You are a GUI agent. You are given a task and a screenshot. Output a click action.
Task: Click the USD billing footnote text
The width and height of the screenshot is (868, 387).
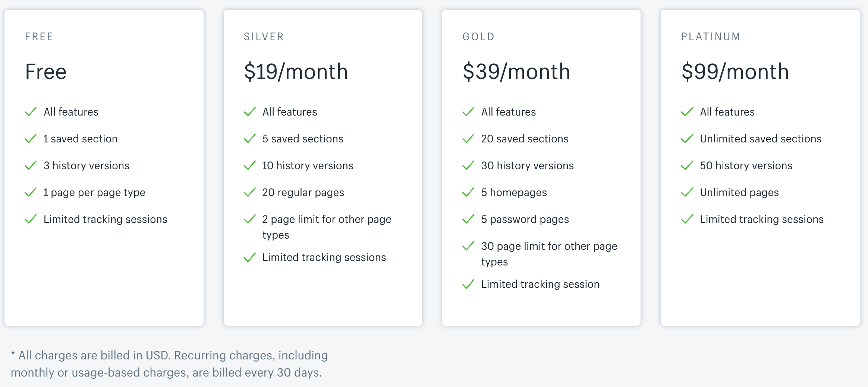[x=169, y=364]
